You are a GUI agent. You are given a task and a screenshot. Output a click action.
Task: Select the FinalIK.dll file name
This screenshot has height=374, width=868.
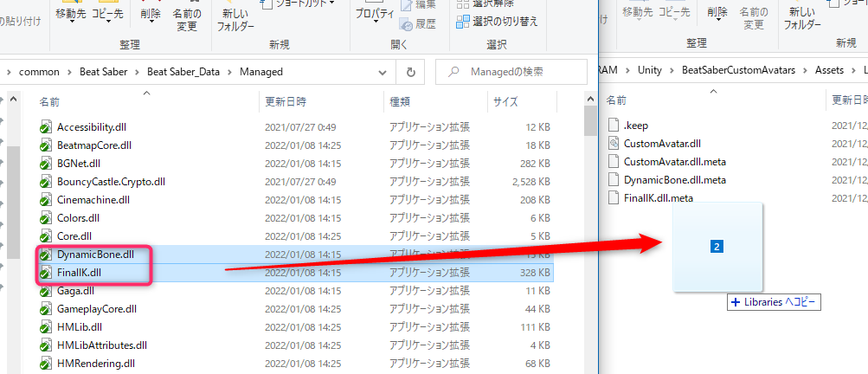click(x=79, y=273)
